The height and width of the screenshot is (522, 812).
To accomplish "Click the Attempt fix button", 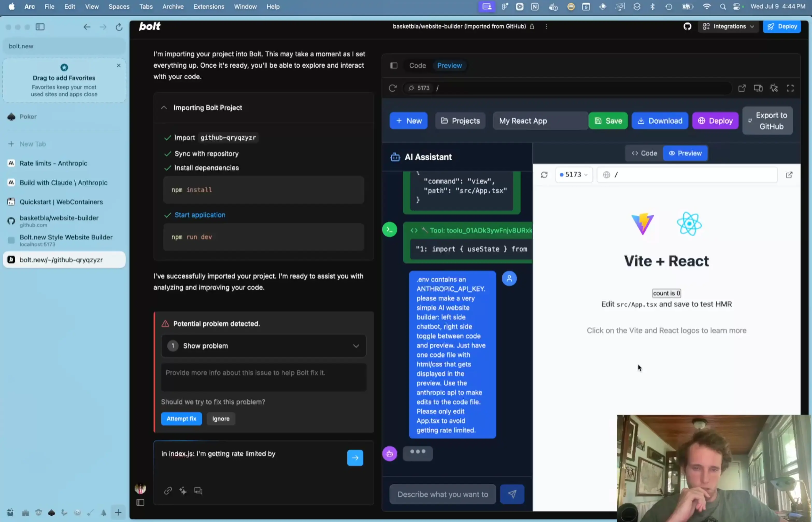I will click(181, 419).
